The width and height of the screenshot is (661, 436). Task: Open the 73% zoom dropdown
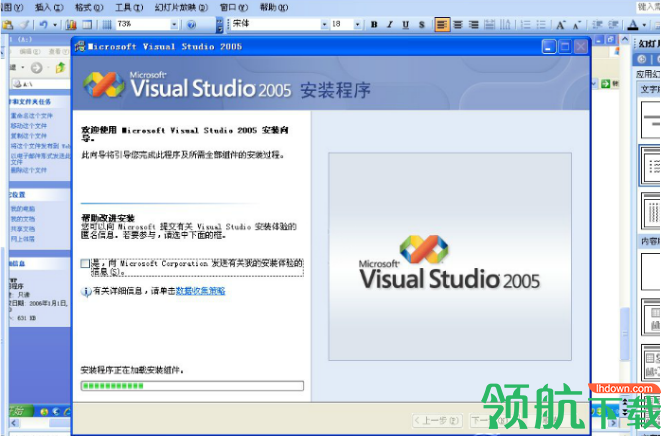click(174, 25)
